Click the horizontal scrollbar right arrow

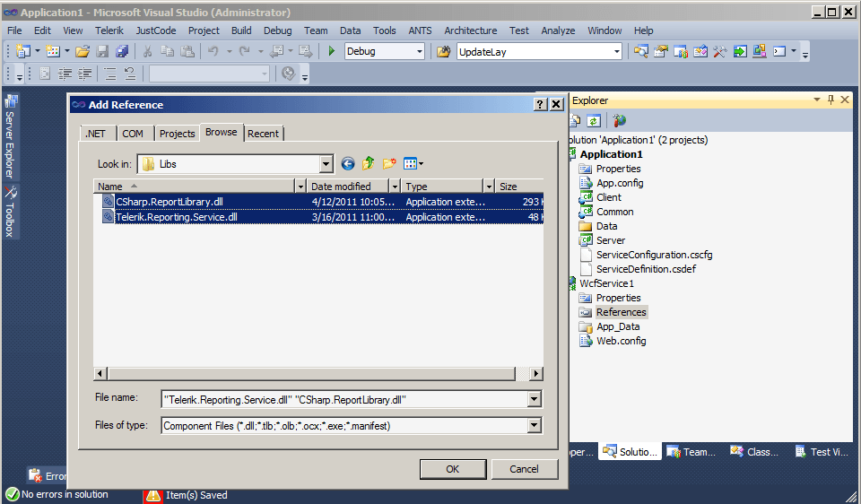(536, 374)
